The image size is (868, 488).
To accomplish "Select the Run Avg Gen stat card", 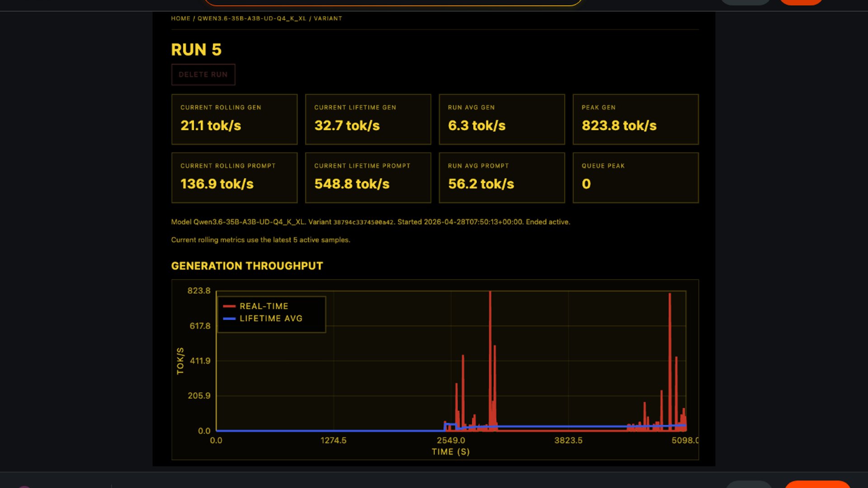I will (x=502, y=119).
